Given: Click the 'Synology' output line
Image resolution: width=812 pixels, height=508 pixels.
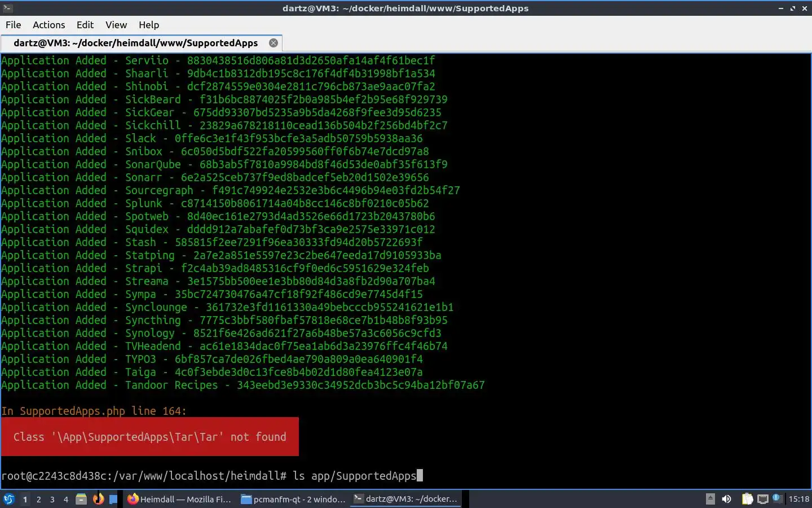Looking at the screenshot, I should [221, 333].
